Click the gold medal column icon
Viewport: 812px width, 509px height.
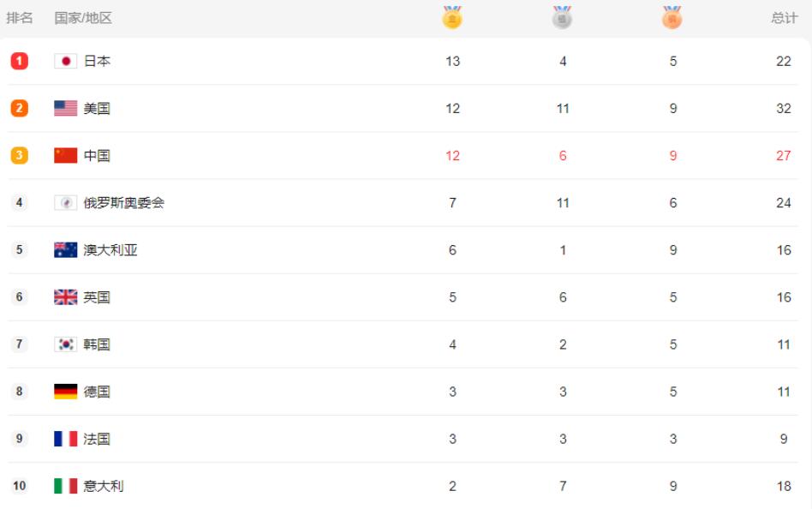[452, 17]
